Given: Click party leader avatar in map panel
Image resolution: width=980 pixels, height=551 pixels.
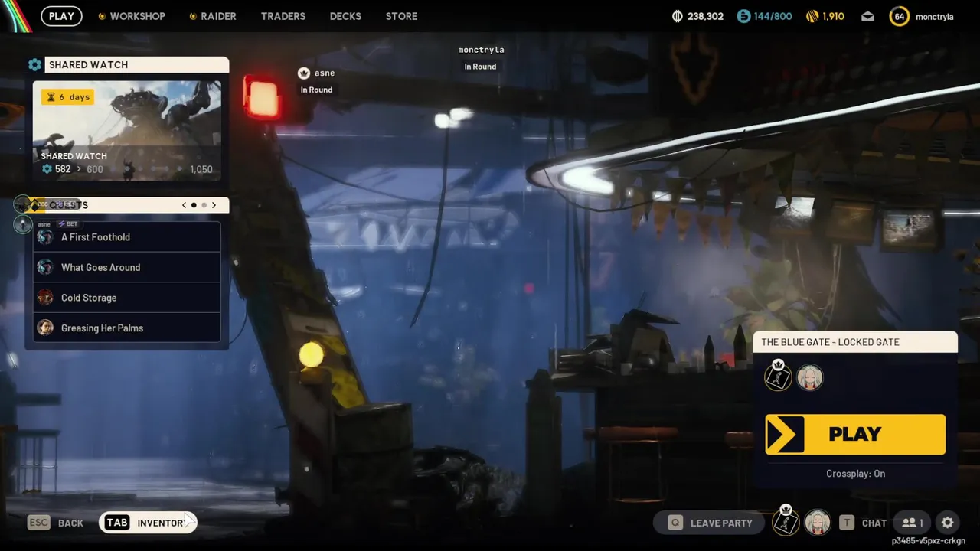Looking at the screenshot, I should coord(779,376).
